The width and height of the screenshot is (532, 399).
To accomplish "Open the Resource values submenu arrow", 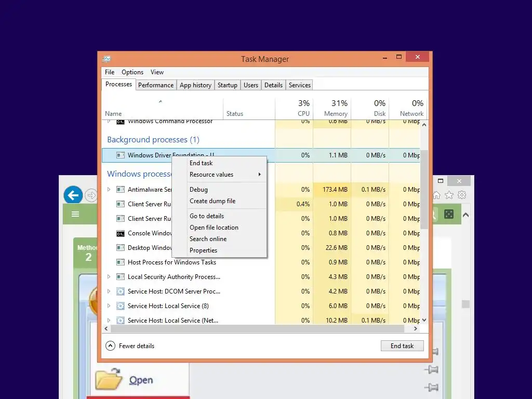I will [x=260, y=175].
